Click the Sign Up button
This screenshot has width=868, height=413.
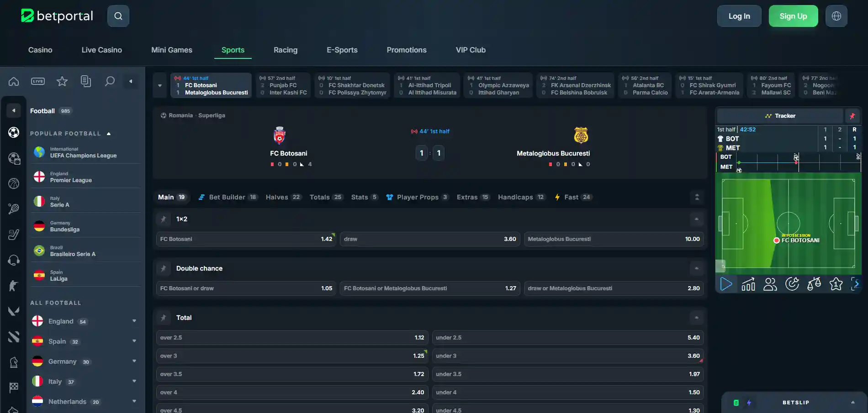coord(793,16)
